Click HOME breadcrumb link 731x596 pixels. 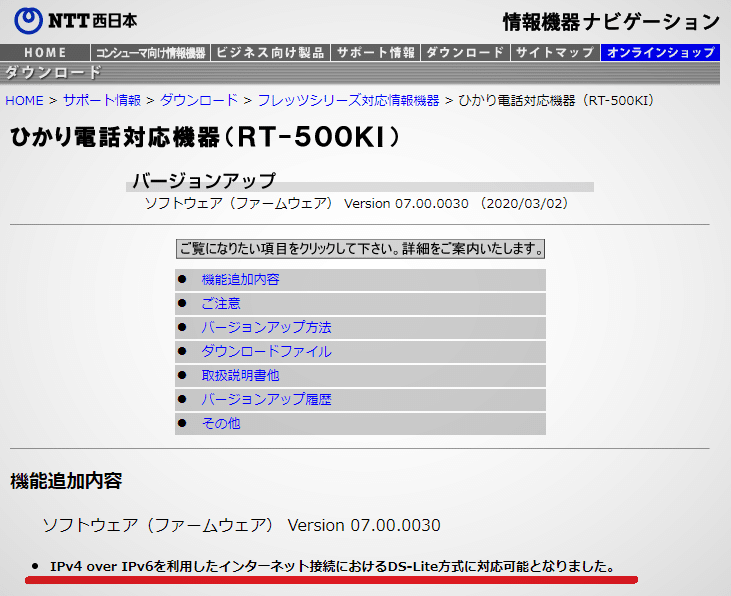click(x=24, y=100)
